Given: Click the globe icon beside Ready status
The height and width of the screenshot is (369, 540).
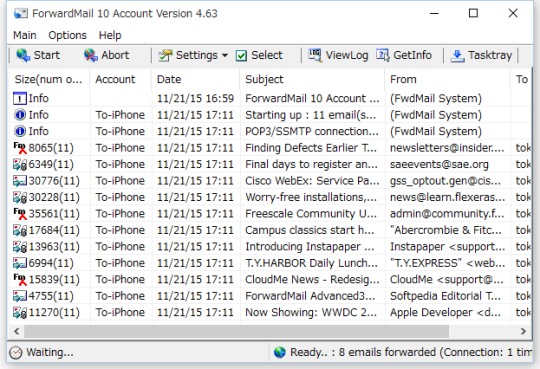Looking at the screenshot, I should click(x=280, y=352).
